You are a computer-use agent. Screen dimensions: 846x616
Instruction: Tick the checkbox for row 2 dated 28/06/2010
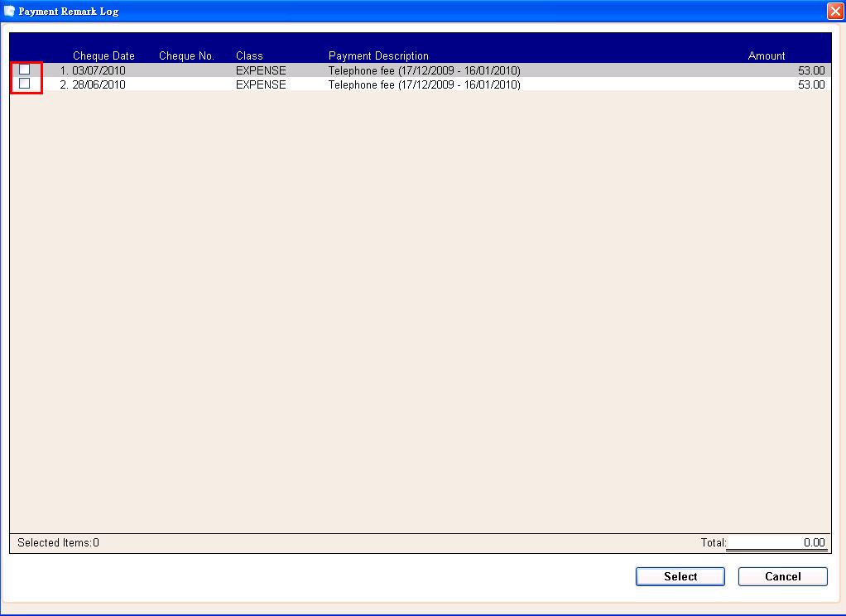click(24, 83)
